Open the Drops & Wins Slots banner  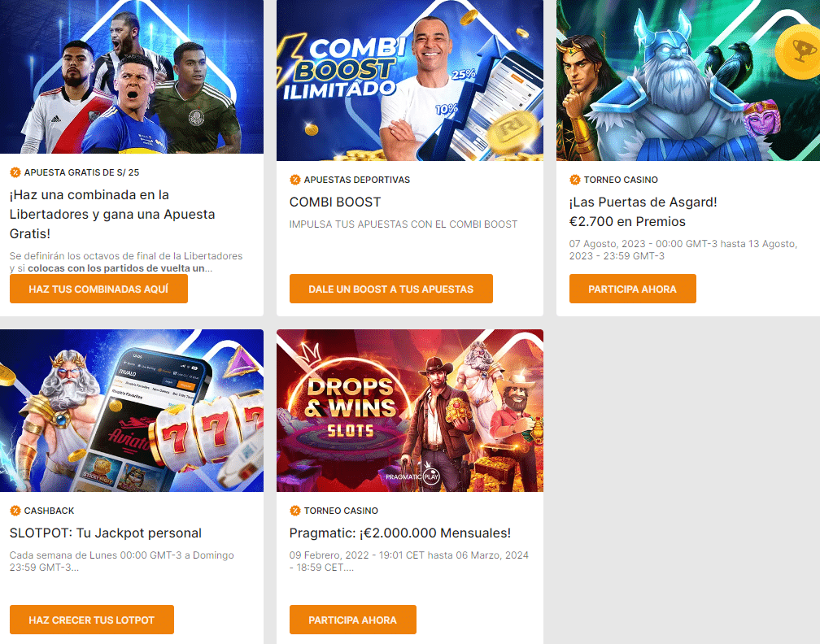point(410,411)
